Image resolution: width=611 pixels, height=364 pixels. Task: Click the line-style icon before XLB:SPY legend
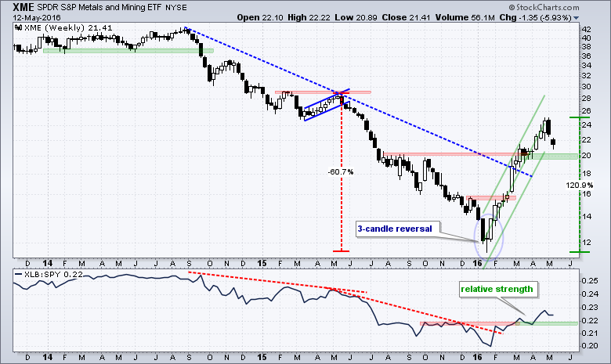(18, 274)
